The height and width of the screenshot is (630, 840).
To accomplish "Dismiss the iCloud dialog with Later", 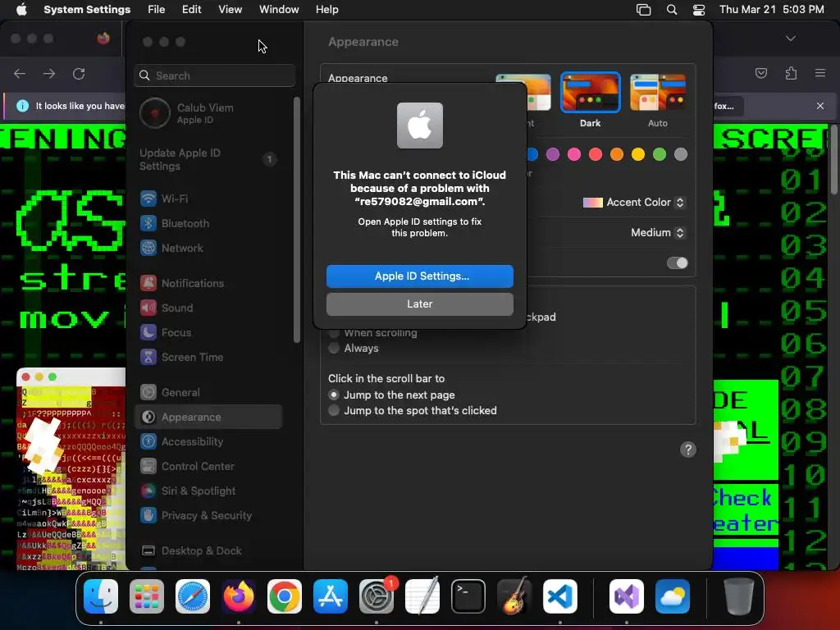I will point(419,304).
